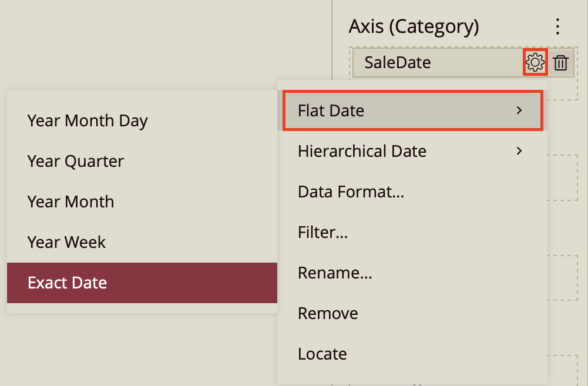Expand the Flat Date submenu chevron
This screenshot has height=386, width=588.
click(x=519, y=110)
